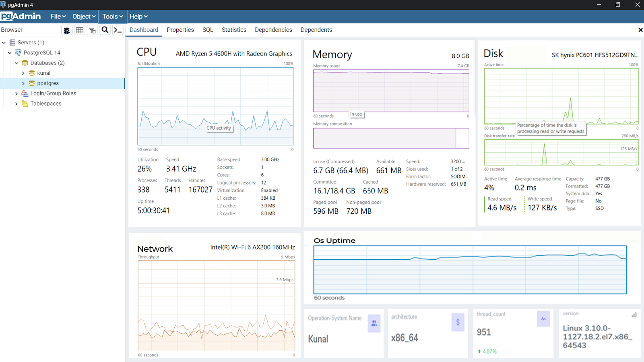Open the File menu

coord(58,17)
